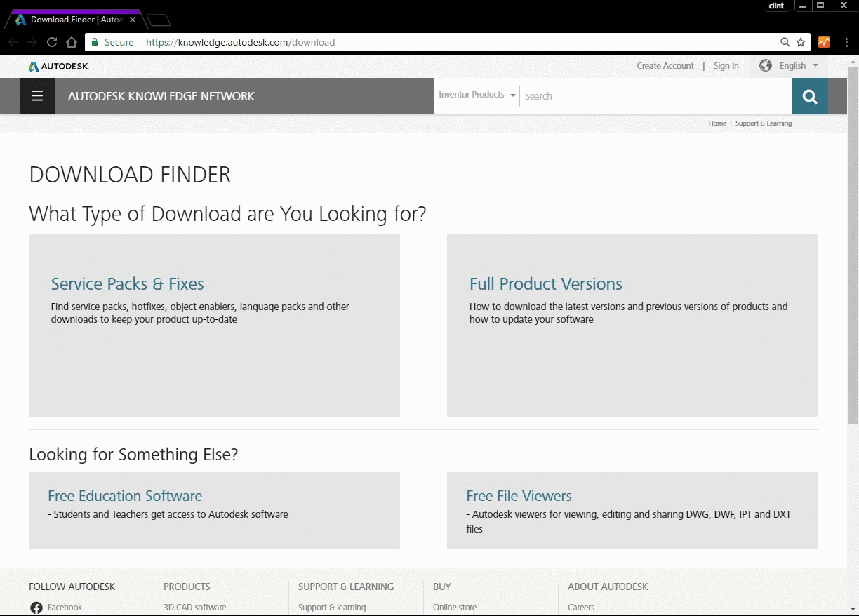Open the Facebook footer icon
The height and width of the screenshot is (616, 859).
tap(36, 608)
